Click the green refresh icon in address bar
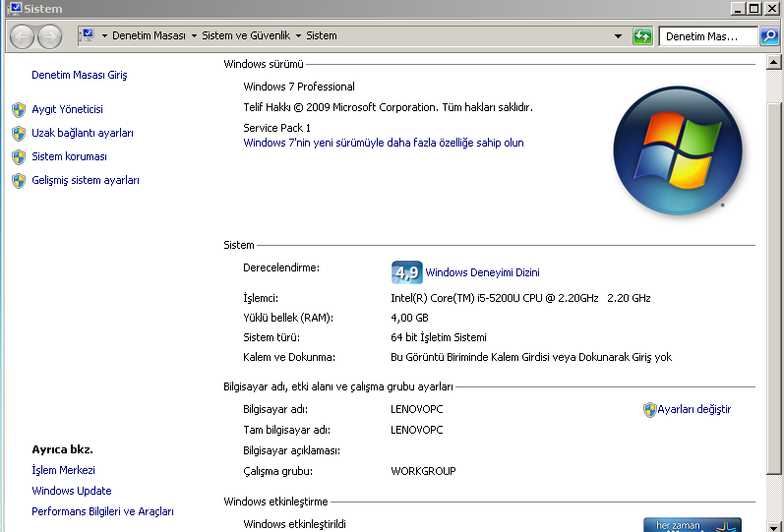This screenshot has height=532, width=784. [643, 36]
